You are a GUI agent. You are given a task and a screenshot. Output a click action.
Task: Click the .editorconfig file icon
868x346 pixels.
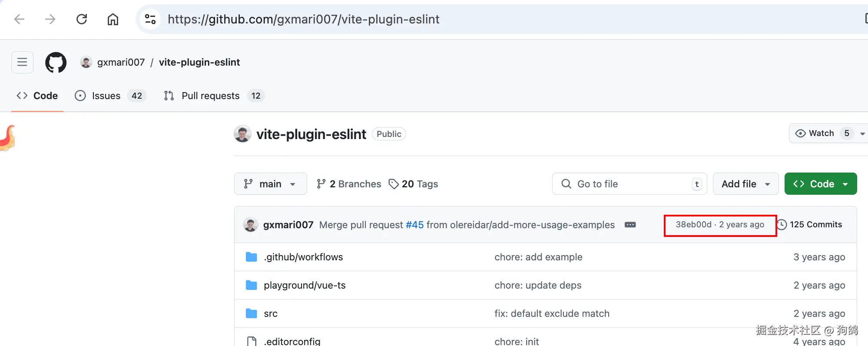tap(251, 341)
